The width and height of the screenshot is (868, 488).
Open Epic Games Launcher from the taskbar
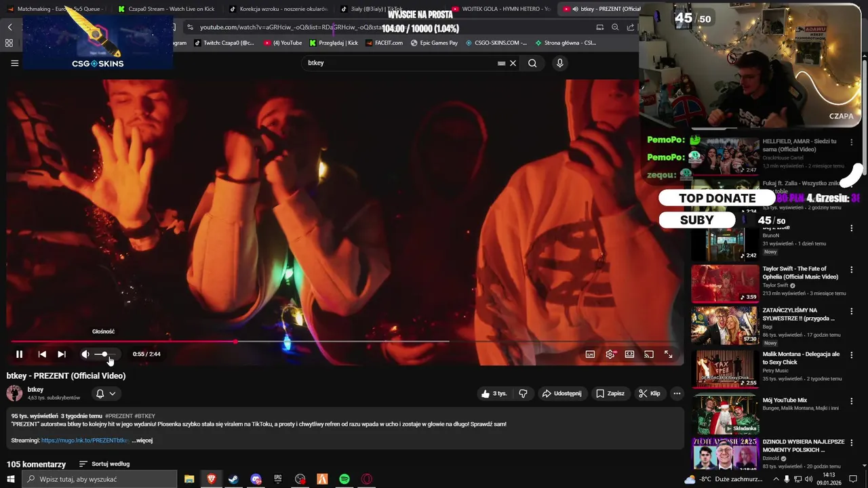tap(278, 479)
